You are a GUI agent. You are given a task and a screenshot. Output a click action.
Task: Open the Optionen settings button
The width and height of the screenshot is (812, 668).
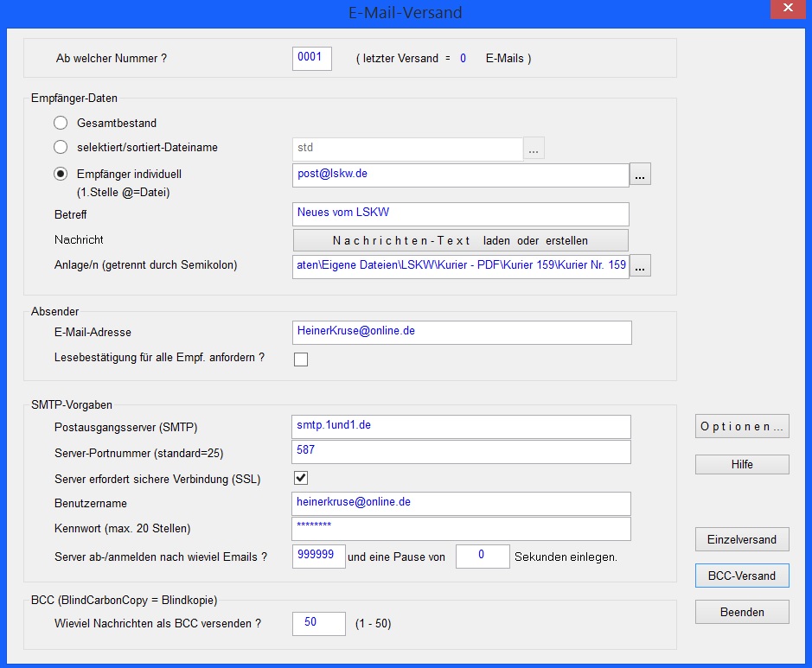(742, 427)
